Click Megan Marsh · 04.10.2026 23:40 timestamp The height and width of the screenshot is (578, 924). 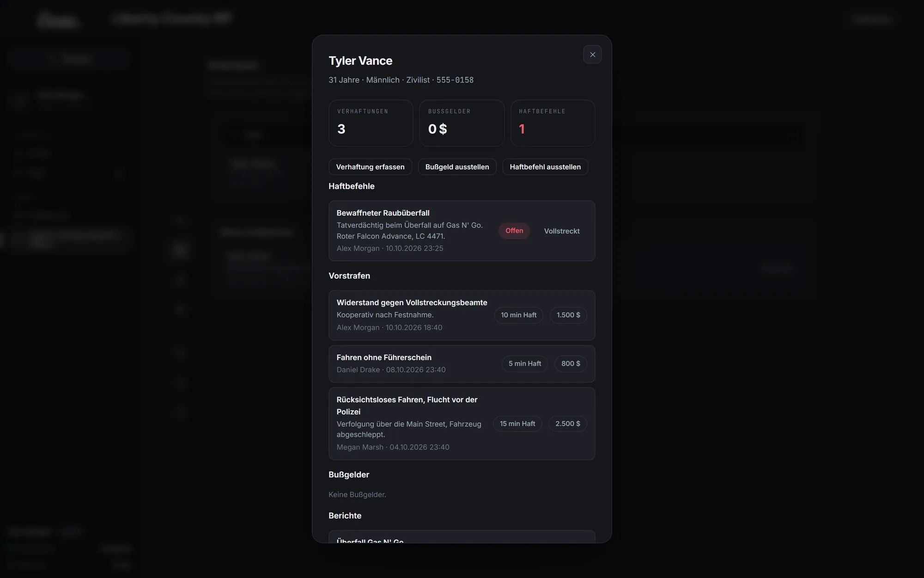393,447
